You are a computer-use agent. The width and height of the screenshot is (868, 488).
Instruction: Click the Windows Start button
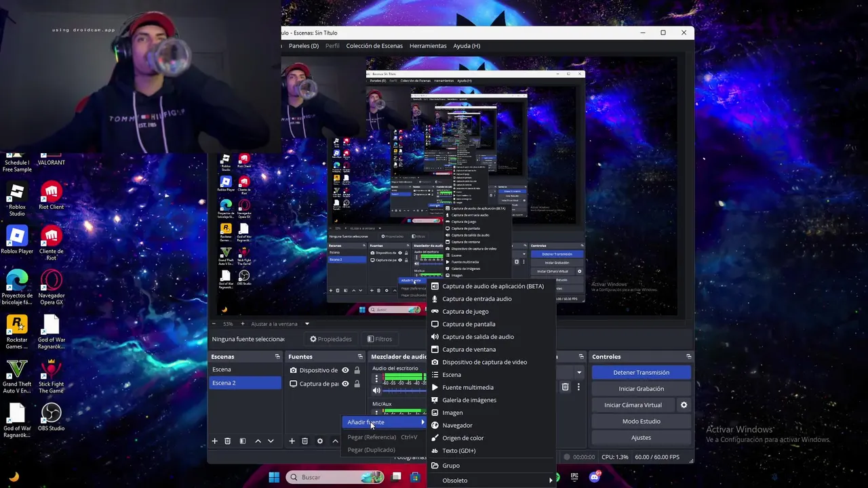(274, 477)
